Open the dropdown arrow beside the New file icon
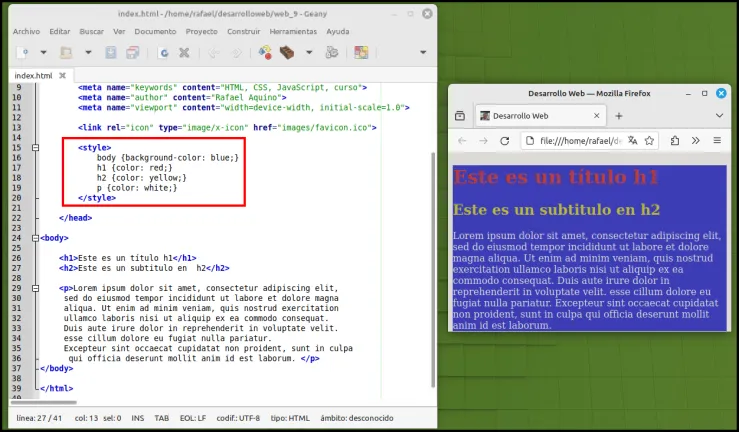Viewport: 739px width, 432px height. [43, 52]
